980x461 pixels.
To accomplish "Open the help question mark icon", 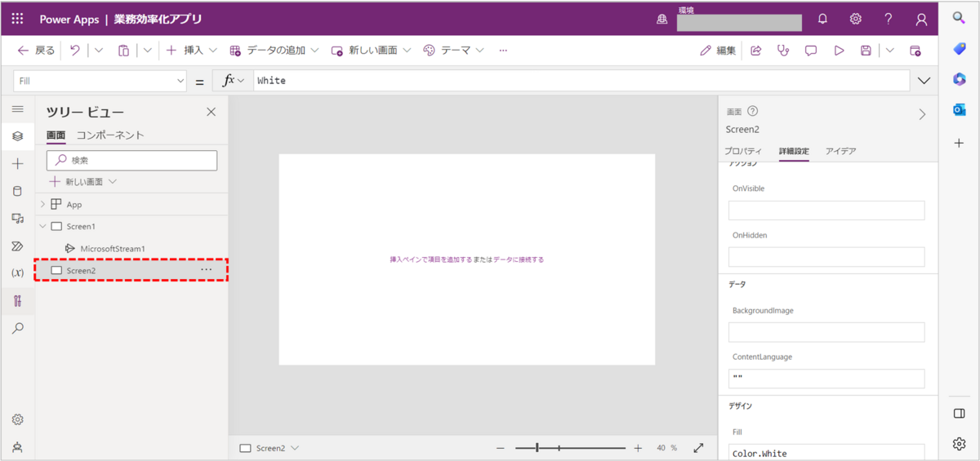I will [x=889, y=20].
